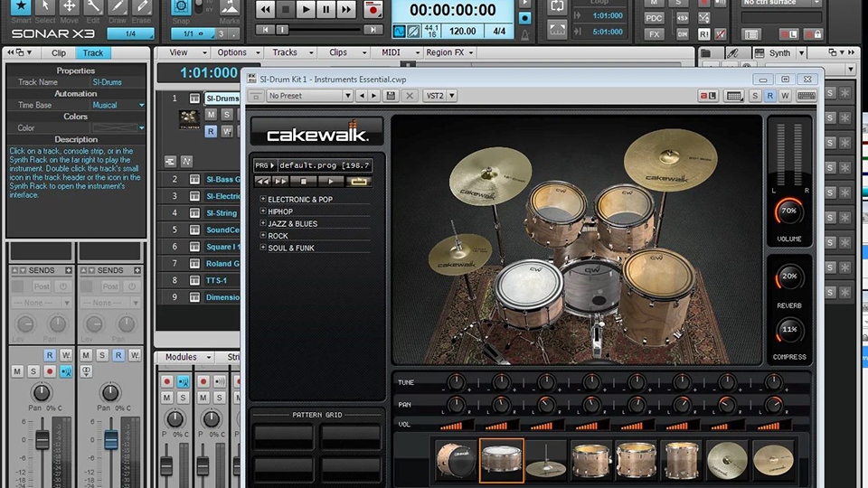Expand the ROCK pattern folder
Image resolution: width=868 pixels, height=488 pixels.
263,235
